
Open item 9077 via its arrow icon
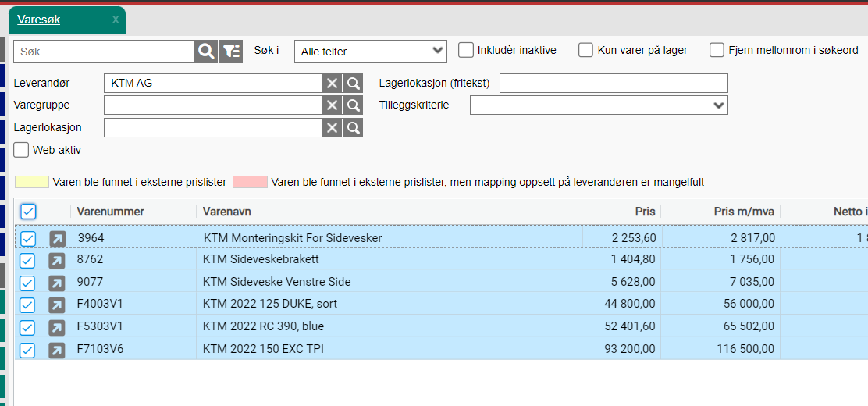[57, 283]
